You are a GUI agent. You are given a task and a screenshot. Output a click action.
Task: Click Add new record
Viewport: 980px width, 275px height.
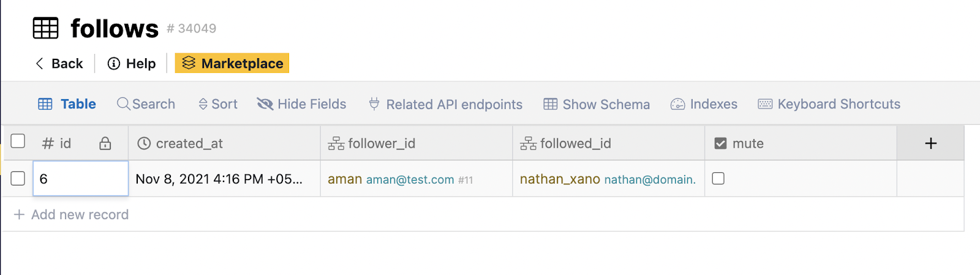[72, 214]
